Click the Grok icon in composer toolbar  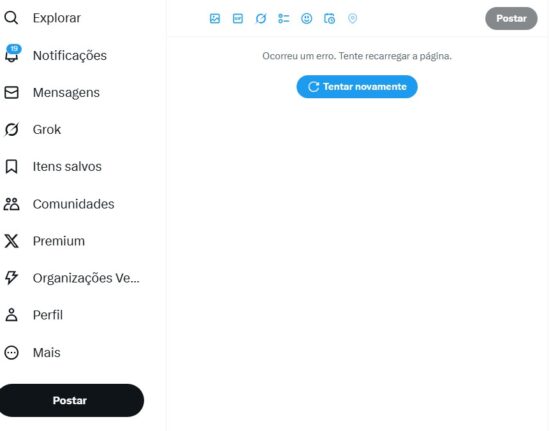261,18
